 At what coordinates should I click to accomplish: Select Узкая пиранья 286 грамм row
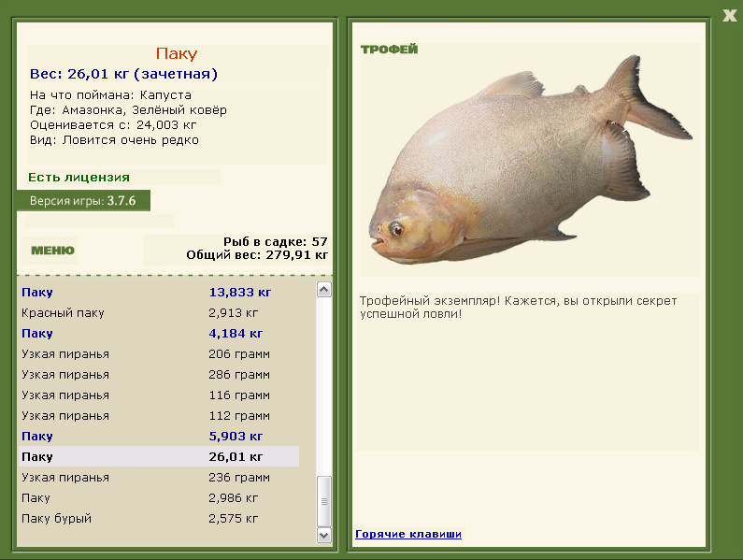coord(159,375)
